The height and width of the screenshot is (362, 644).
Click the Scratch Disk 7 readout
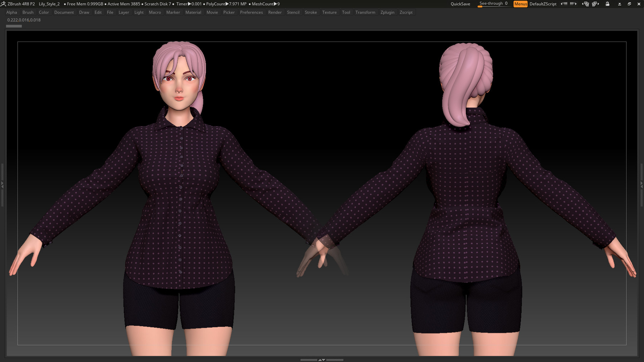pos(158,4)
